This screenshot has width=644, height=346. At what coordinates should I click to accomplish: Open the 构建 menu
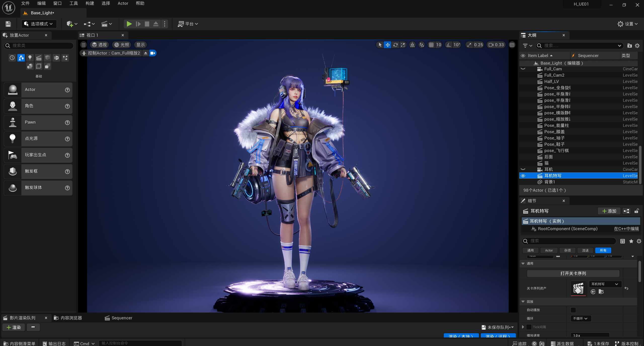click(90, 3)
